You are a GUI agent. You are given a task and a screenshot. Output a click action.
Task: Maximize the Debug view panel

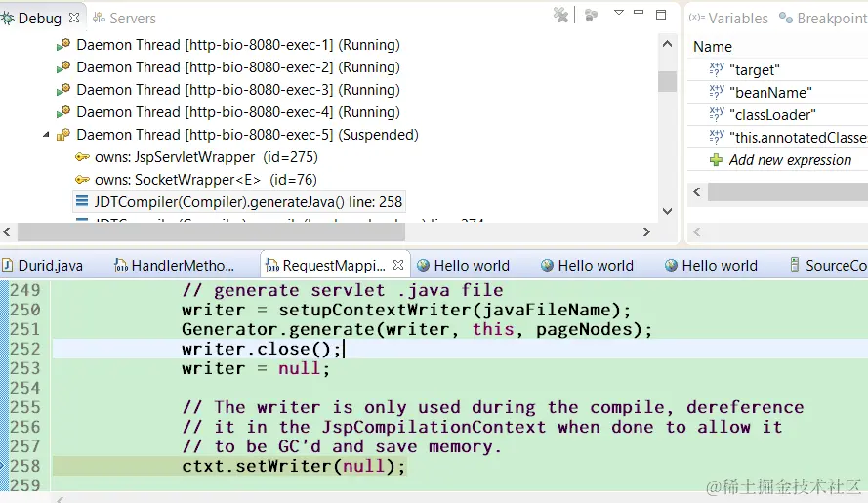coord(661,15)
